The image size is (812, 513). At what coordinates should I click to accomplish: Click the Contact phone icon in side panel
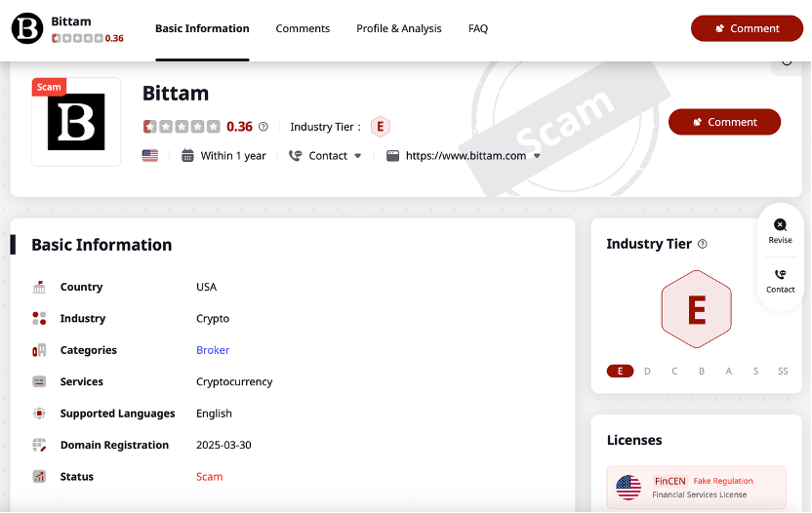click(780, 275)
